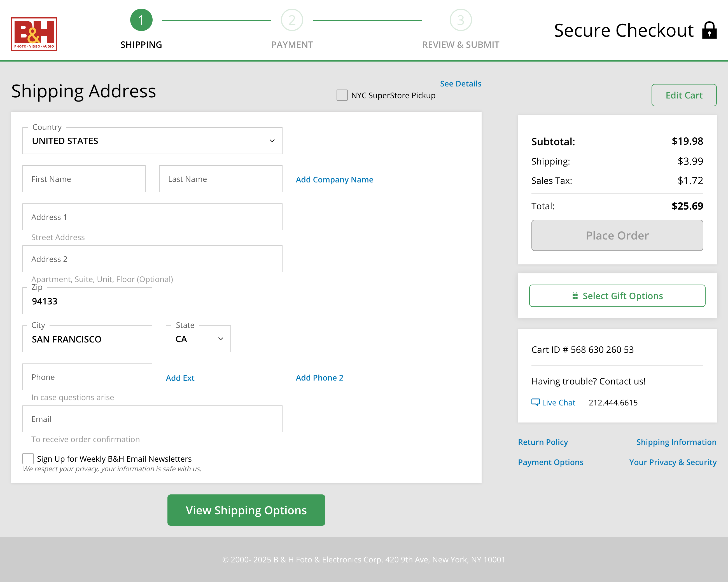
Task: Click step 3 Review & Submit circle
Action: (x=460, y=20)
